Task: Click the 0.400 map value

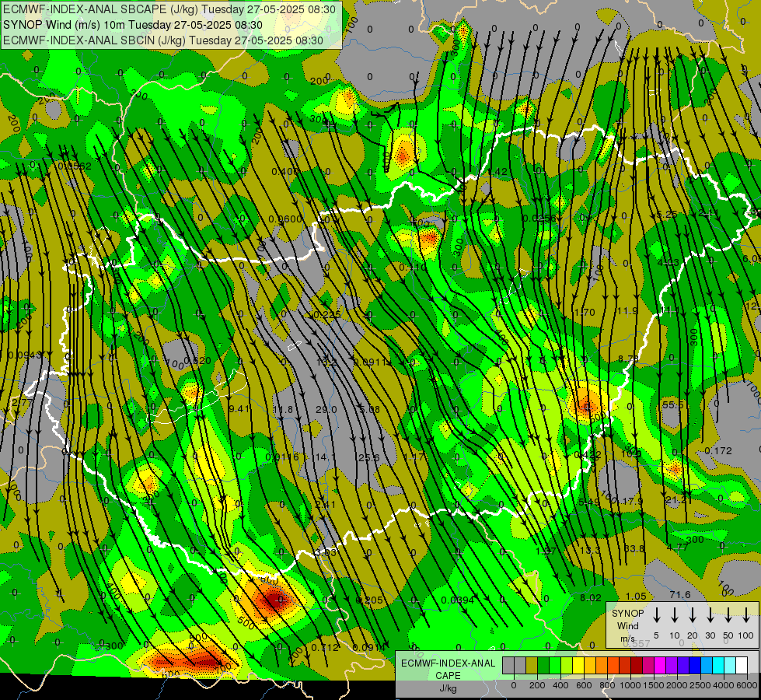Action: 285,171
